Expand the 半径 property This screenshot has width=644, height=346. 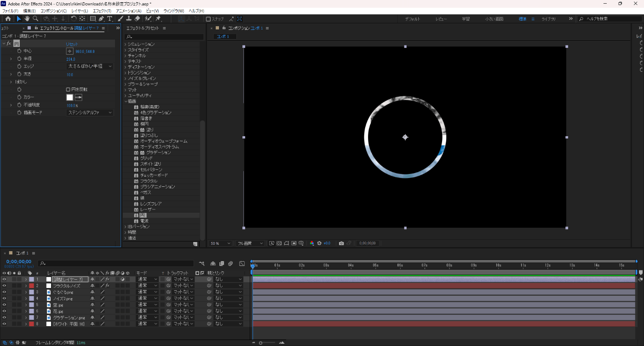point(11,59)
